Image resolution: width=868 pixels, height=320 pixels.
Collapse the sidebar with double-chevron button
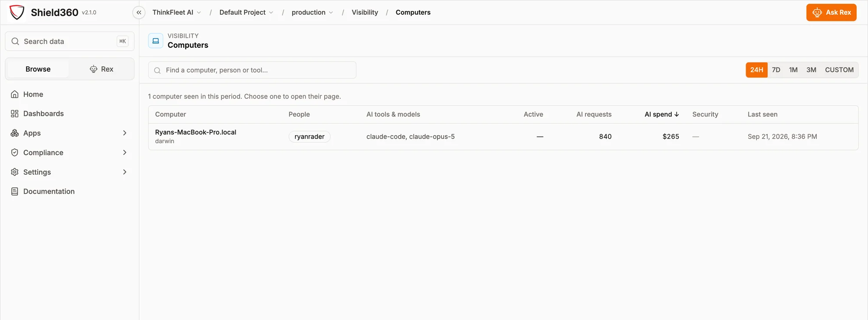[x=139, y=13]
